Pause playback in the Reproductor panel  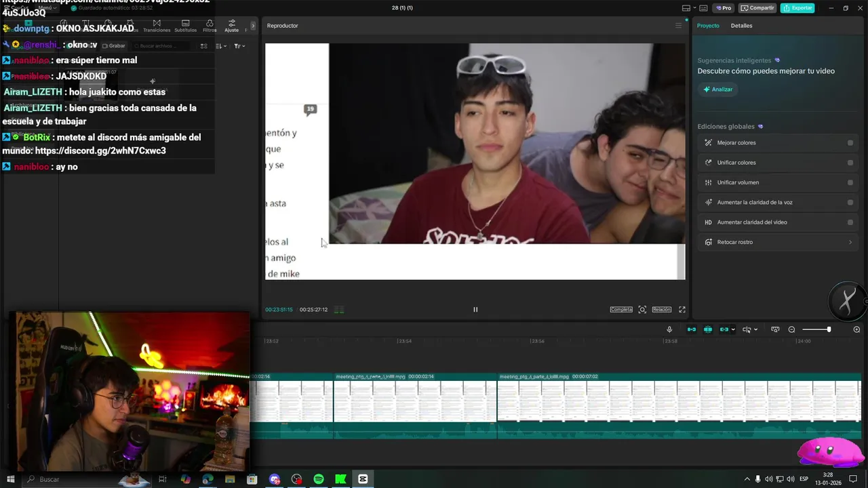coord(475,310)
